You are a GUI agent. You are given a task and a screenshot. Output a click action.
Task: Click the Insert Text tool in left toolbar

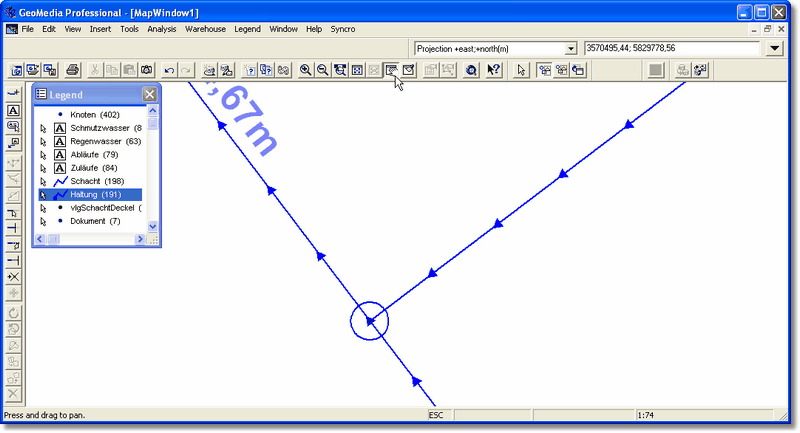coord(13,110)
